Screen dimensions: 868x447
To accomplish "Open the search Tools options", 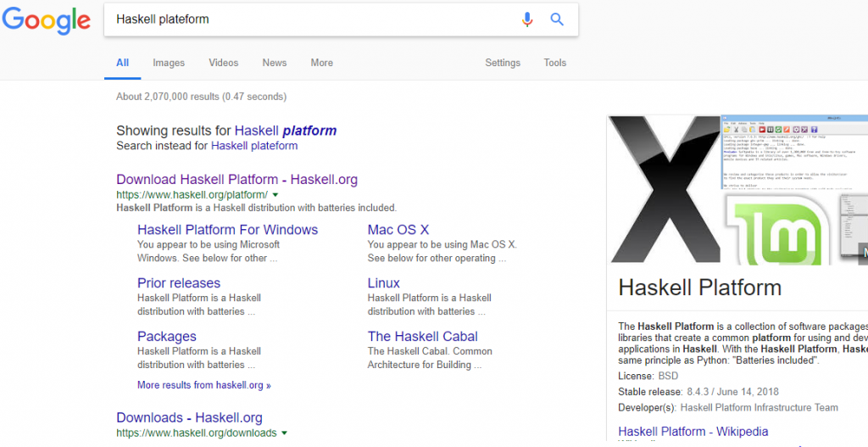I will click(554, 63).
